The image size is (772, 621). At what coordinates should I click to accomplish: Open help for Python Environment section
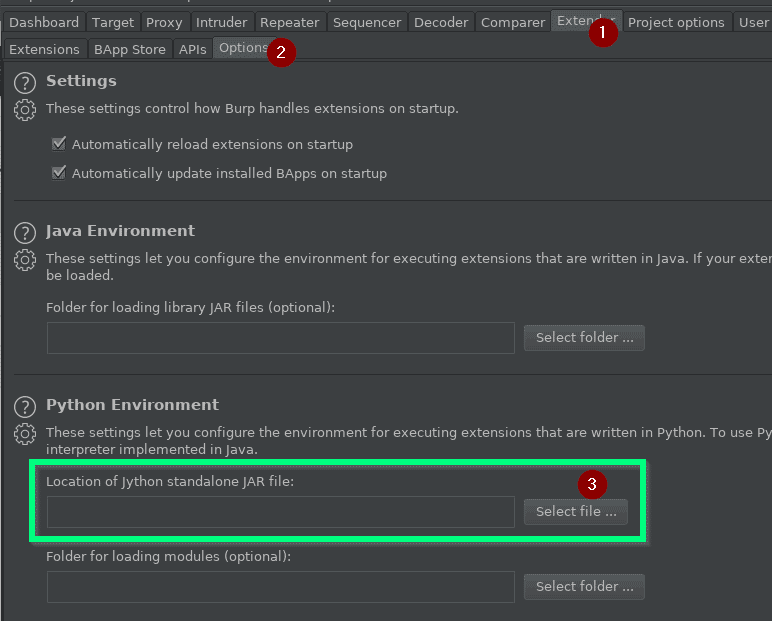[25, 407]
